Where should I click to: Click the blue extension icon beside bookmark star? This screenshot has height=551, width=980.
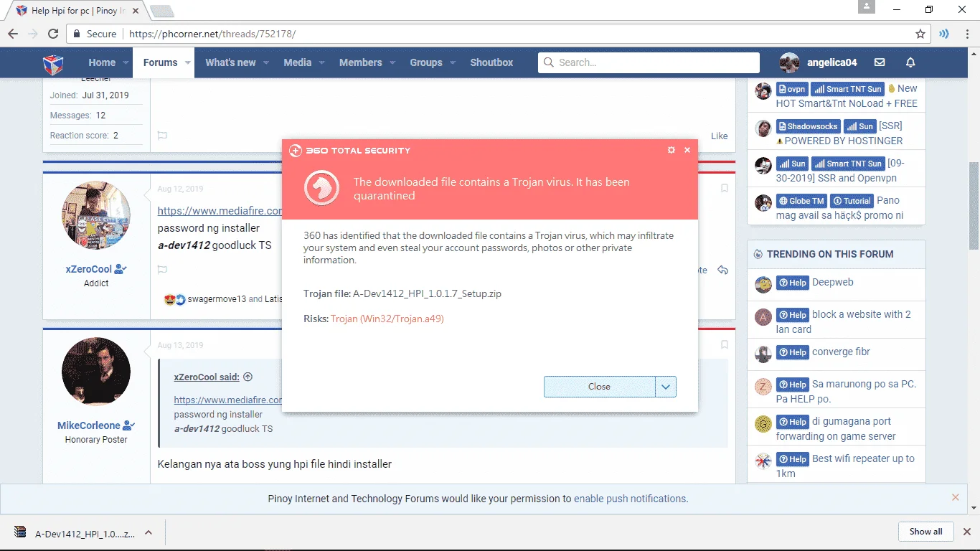click(x=944, y=34)
